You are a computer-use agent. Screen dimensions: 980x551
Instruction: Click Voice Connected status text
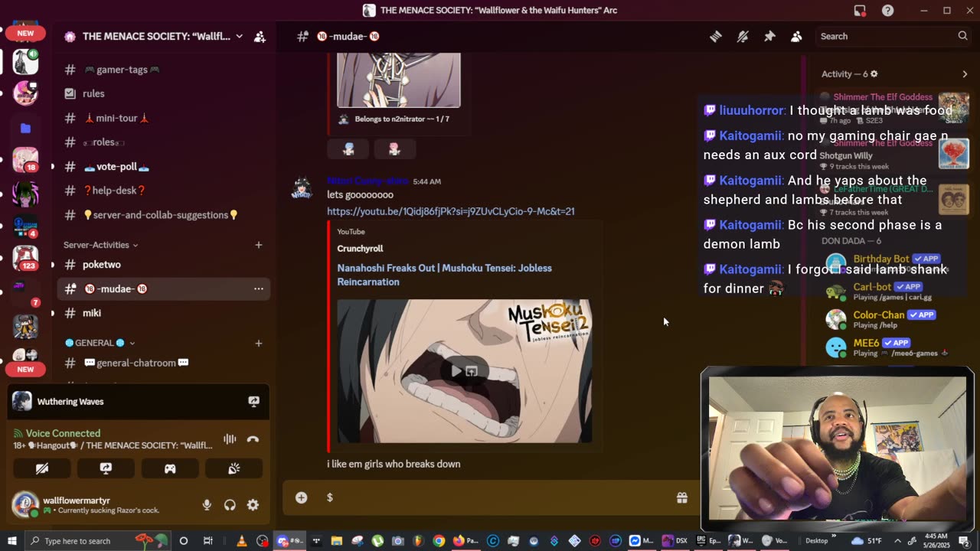click(x=63, y=433)
